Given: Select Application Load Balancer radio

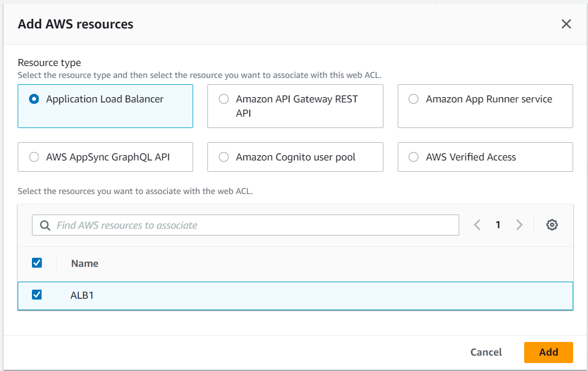Looking at the screenshot, I should click(x=34, y=99).
